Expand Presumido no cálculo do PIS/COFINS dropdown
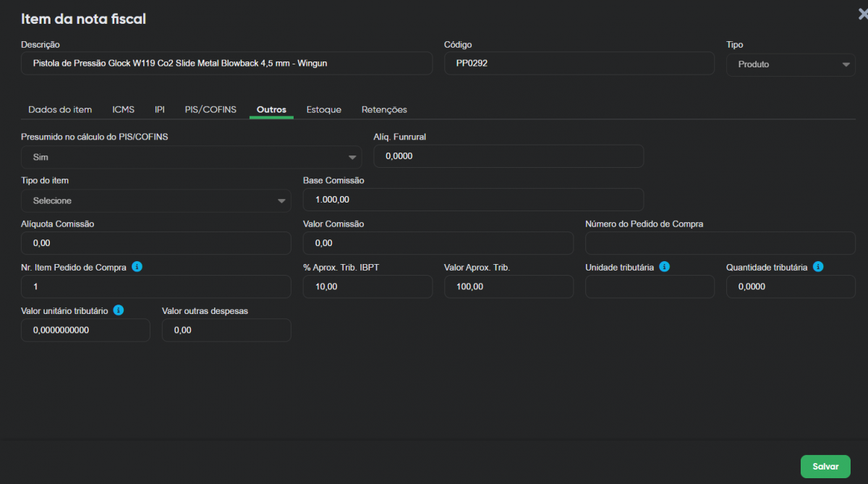Viewport: 868px width, 484px height. click(x=191, y=157)
